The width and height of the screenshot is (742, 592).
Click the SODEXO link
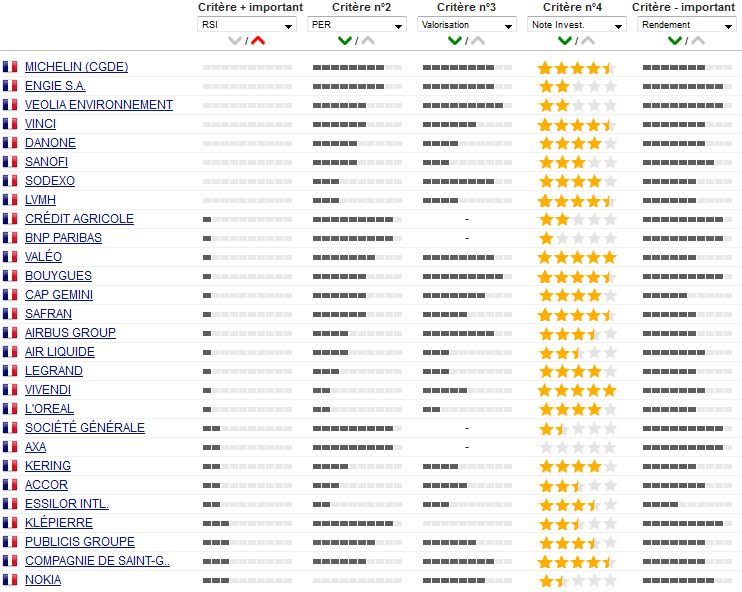[50, 180]
